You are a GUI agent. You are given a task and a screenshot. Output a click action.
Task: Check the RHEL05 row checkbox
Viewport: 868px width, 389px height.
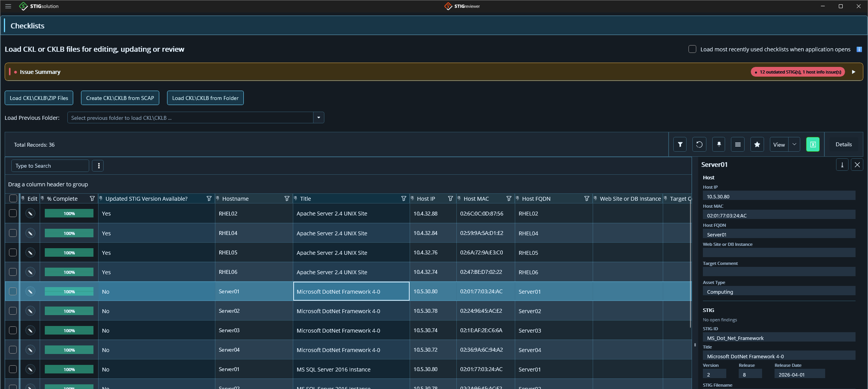click(13, 252)
